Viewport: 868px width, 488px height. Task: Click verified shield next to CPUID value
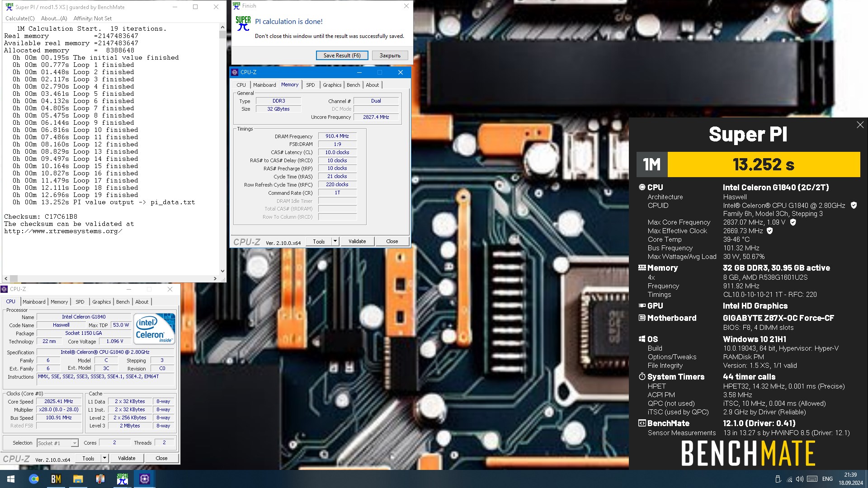[x=854, y=205]
